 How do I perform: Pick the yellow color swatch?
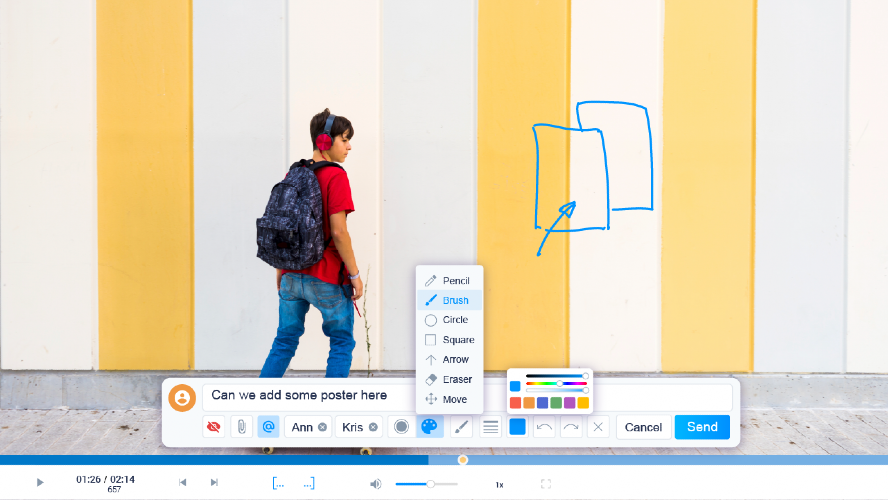[x=583, y=403]
